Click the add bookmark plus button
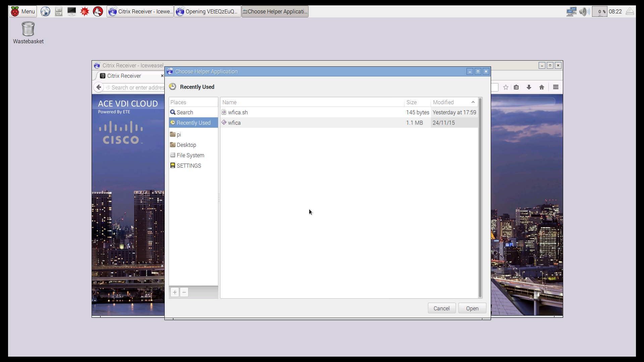The height and width of the screenshot is (362, 644). (x=175, y=292)
